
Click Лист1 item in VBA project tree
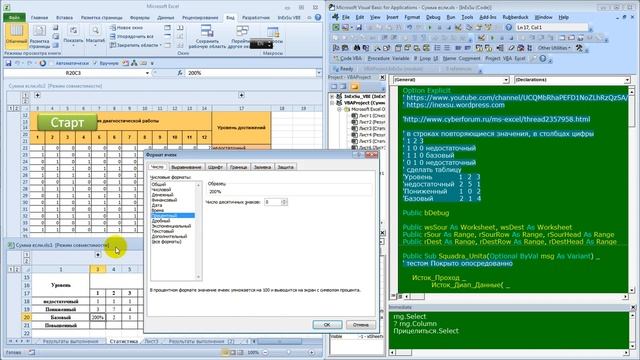point(368,116)
